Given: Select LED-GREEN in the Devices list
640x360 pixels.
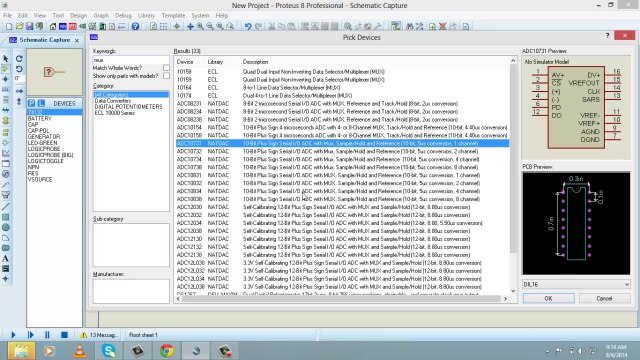Looking at the screenshot, I should (x=42, y=143).
